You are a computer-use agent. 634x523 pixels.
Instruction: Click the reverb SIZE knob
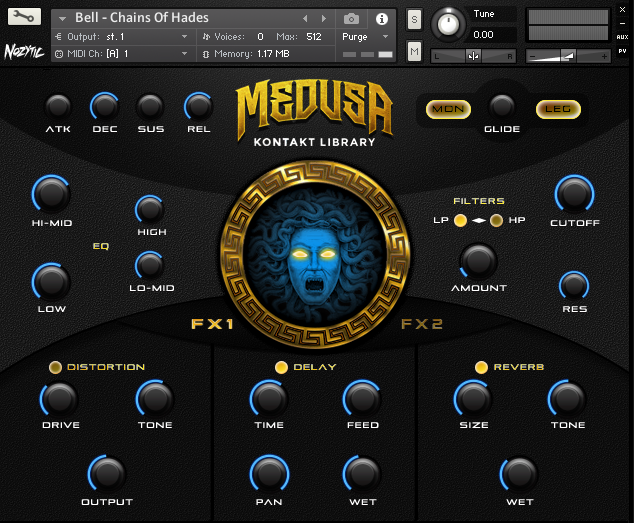[x=473, y=399]
